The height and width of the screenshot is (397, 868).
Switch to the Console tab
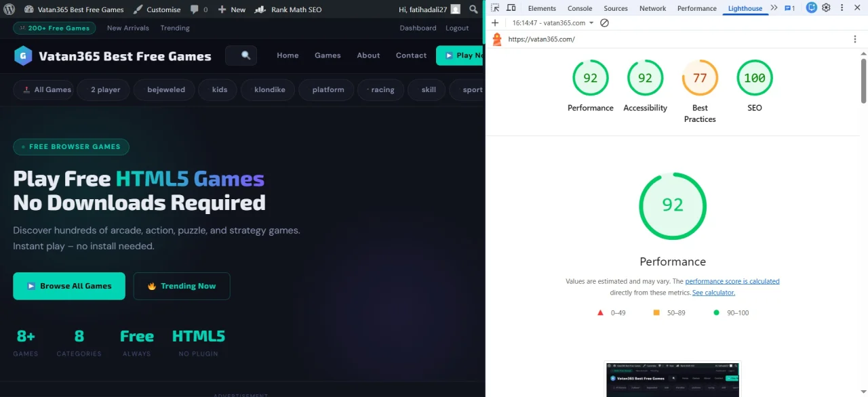click(x=580, y=8)
